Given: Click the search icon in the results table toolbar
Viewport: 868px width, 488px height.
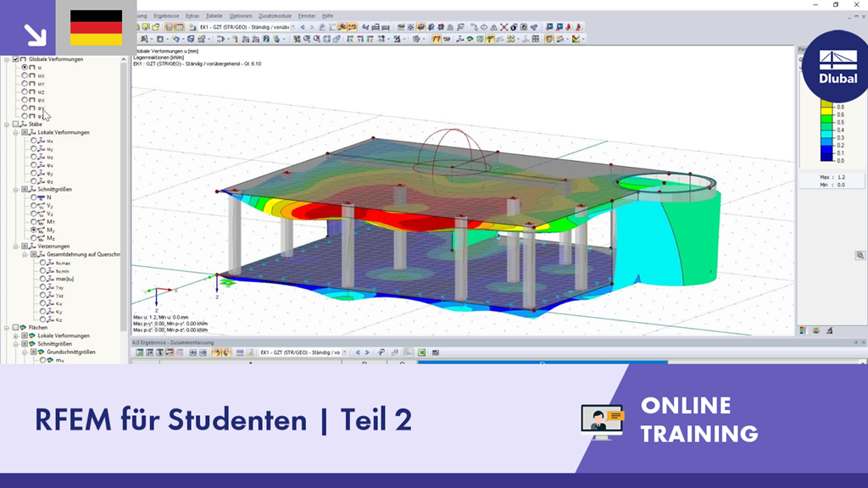Looking at the screenshot, I should pyautogui.click(x=381, y=352).
